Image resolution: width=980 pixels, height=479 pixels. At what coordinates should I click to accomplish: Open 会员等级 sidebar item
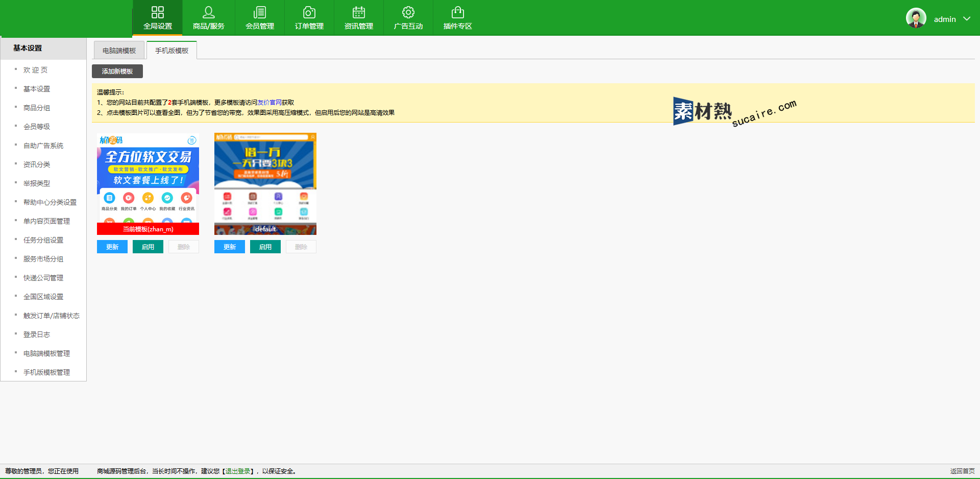[37, 127]
